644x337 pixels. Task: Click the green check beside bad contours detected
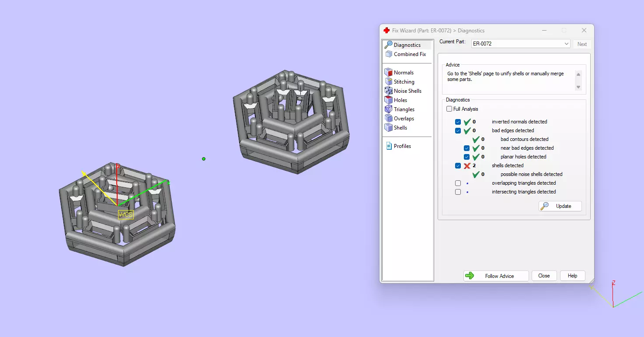[476, 139]
